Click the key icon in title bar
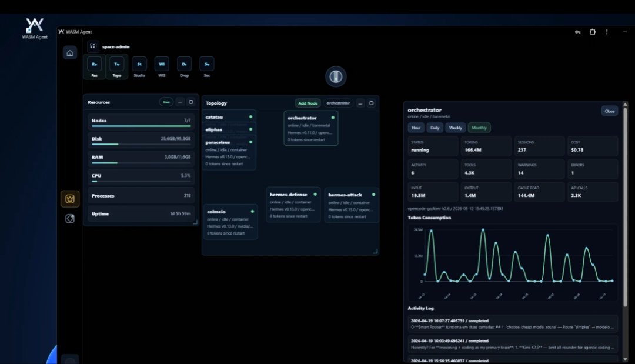The image size is (635, 364). pyautogui.click(x=577, y=32)
